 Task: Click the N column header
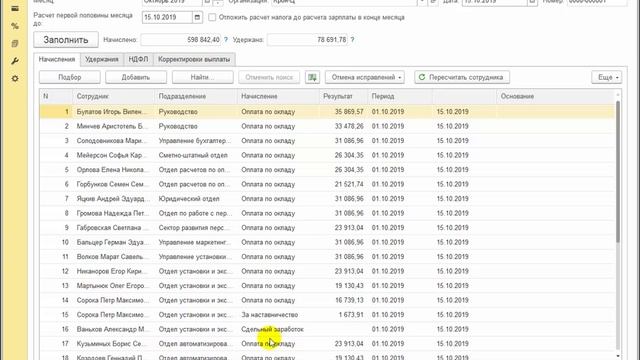(56, 96)
